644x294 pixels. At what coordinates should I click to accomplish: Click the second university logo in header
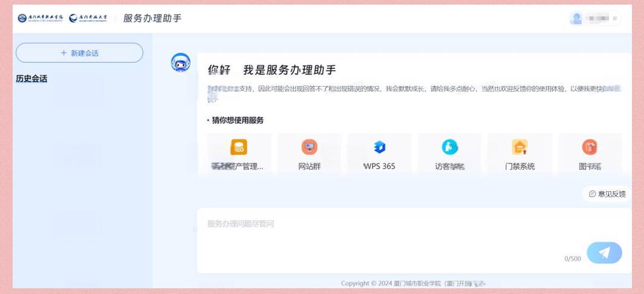coord(88,18)
